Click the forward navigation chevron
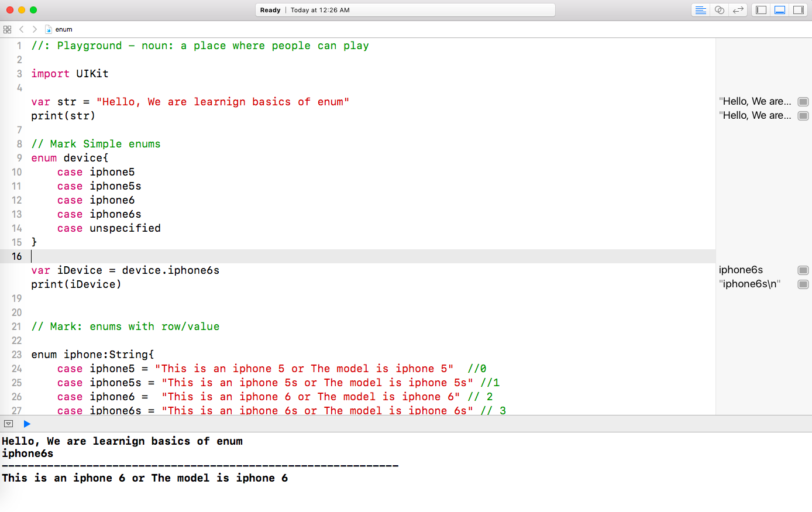The height and width of the screenshot is (512, 812). [x=34, y=29]
